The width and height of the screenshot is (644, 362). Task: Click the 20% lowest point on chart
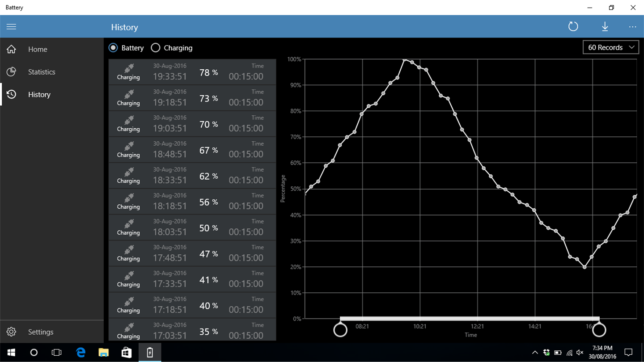coord(585,267)
